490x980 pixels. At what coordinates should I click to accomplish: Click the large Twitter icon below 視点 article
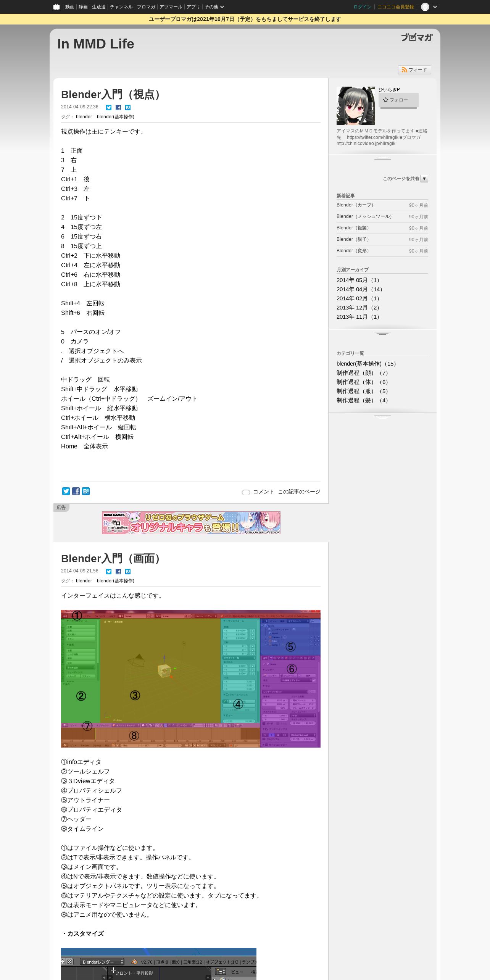click(66, 491)
